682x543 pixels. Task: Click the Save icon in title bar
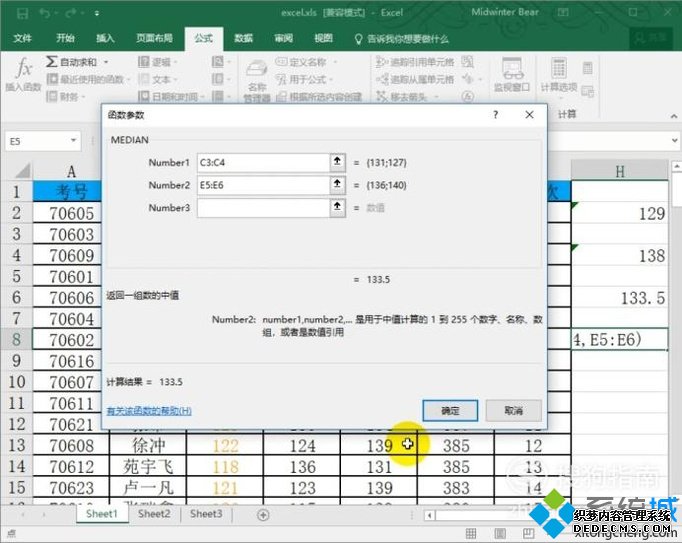[22, 13]
